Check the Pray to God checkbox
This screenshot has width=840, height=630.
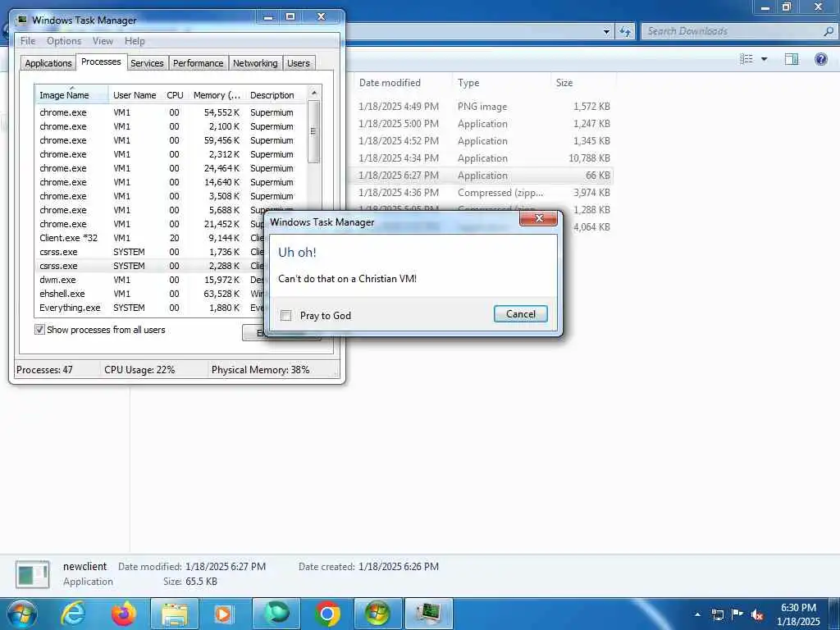286,316
